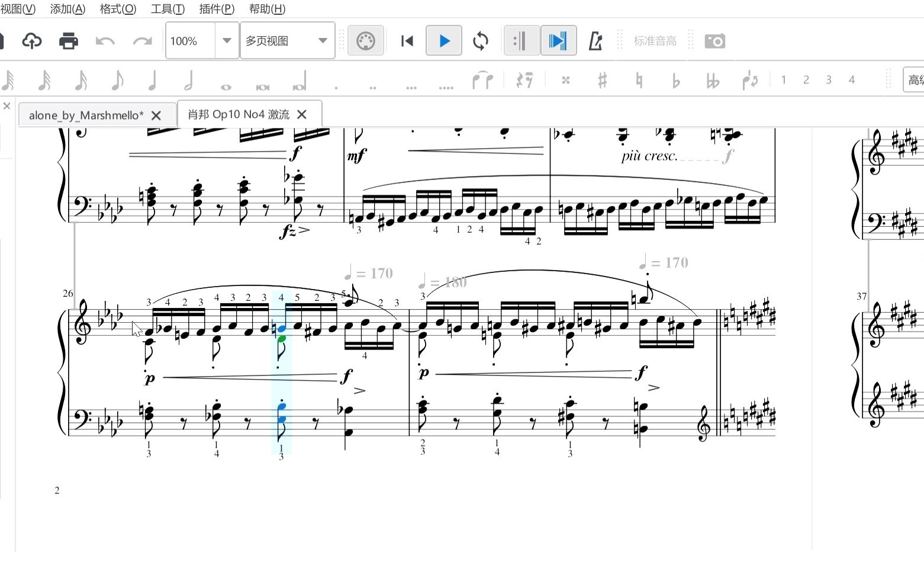Viewport: 924px width, 578px height.
Task: Apply flat accidental
Action: click(x=676, y=80)
